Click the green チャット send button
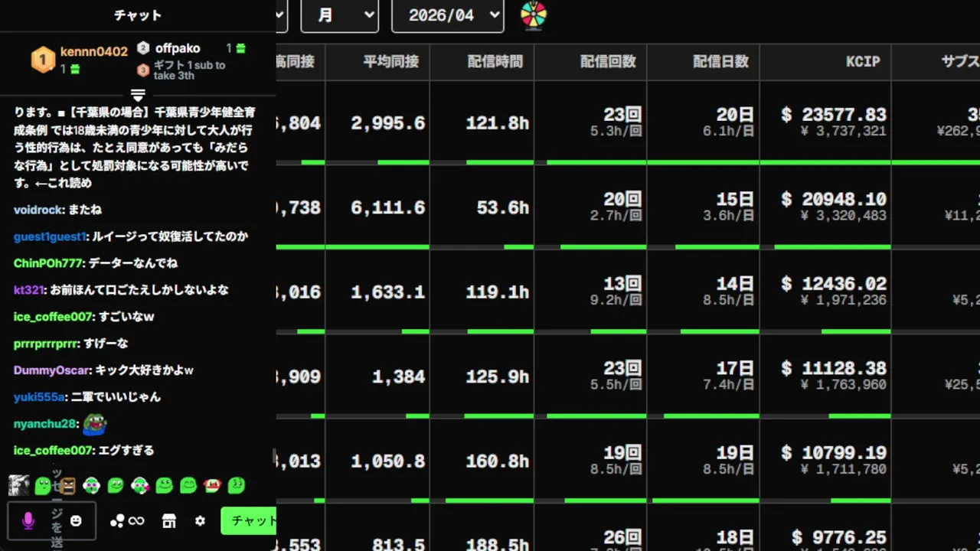Viewport: 980px width, 551px height. (249, 521)
